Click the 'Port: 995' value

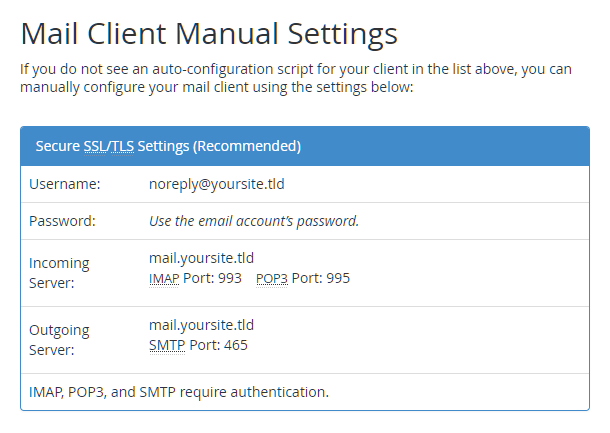(321, 279)
